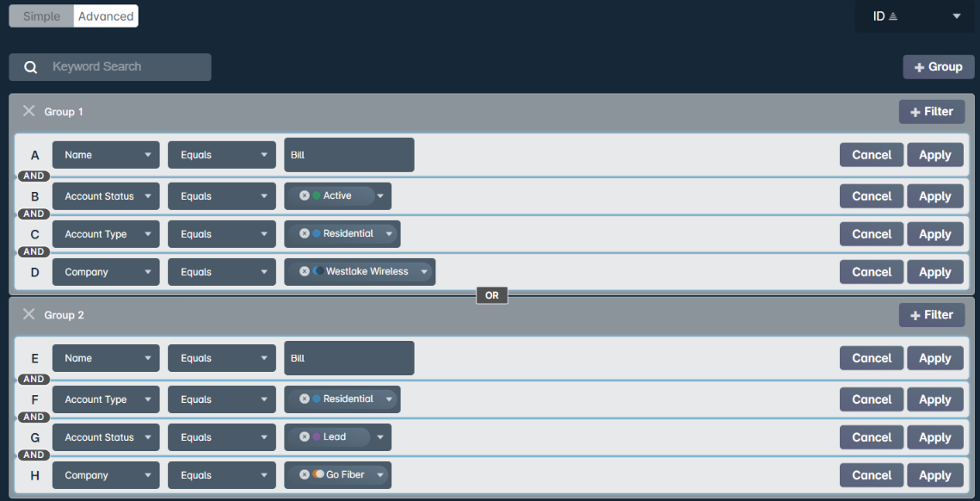The image size is (980, 501).
Task: Toggle AND operator between rows C and D
Action: point(34,251)
